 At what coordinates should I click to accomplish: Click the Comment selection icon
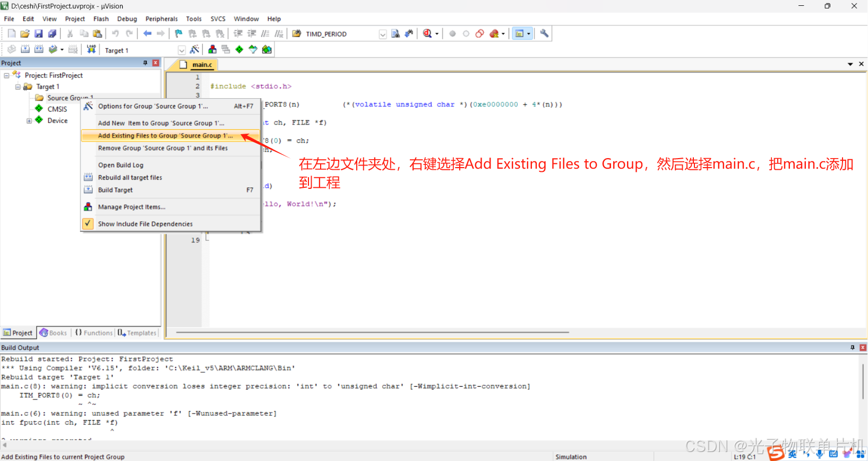(x=265, y=33)
